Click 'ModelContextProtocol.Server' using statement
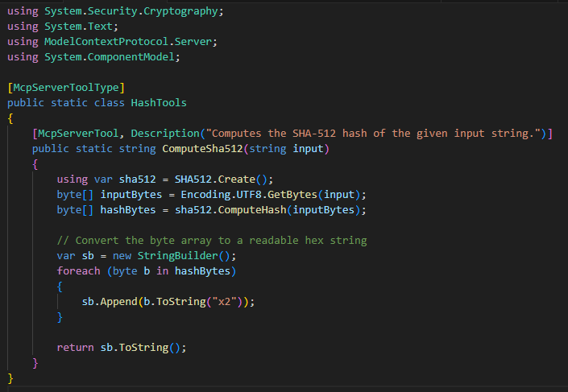The image size is (568, 392). [x=128, y=42]
